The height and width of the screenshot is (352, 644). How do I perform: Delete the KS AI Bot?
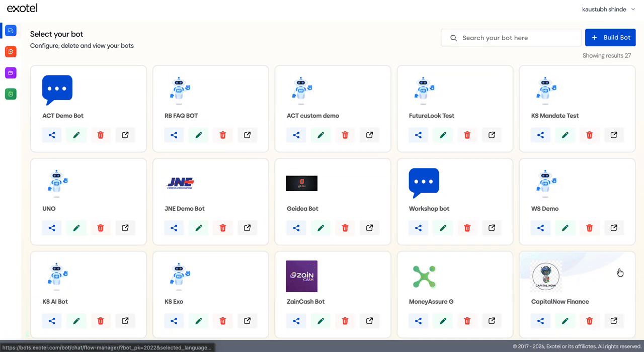tap(101, 321)
